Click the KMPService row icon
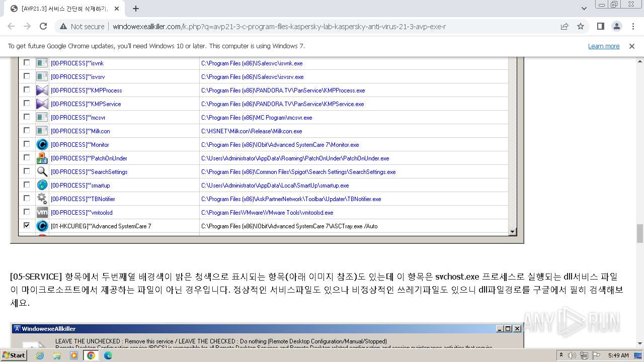This screenshot has height=362, width=644. [x=42, y=104]
